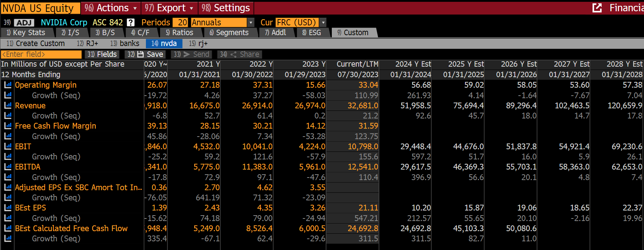Chart the Growth row under Free Cash Flow Margin

point(8,136)
